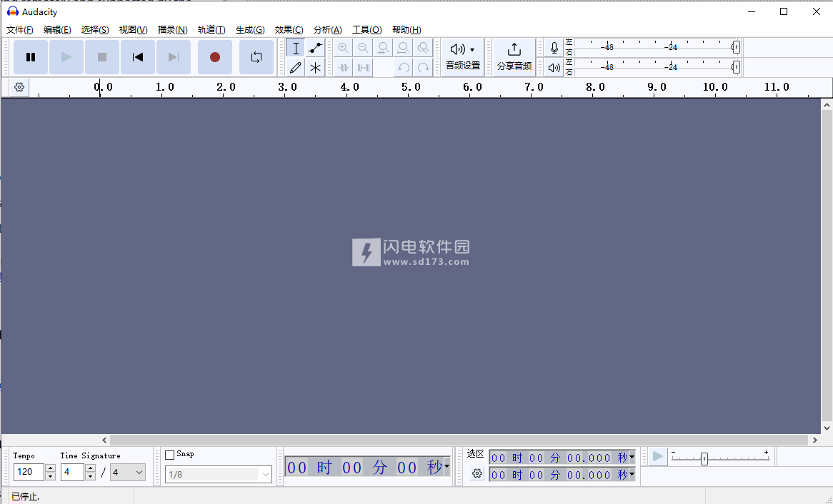The width and height of the screenshot is (833, 504).
Task: Click the speaker playback meter icon
Action: point(554,67)
